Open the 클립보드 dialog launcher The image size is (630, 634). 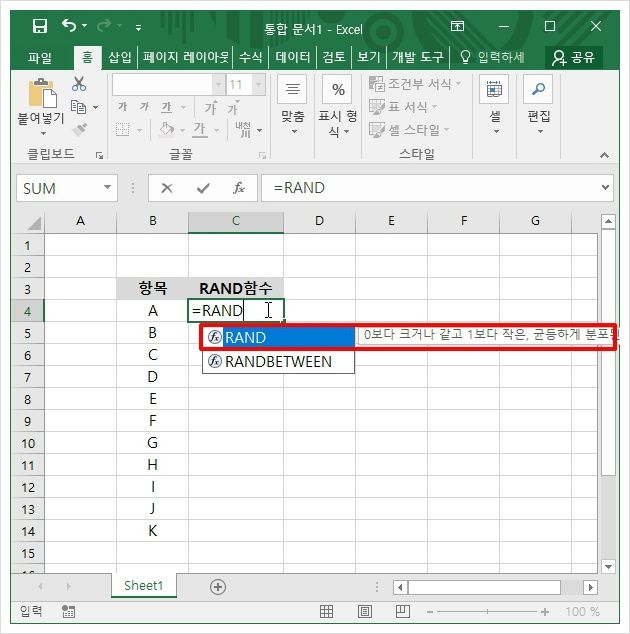99,156
